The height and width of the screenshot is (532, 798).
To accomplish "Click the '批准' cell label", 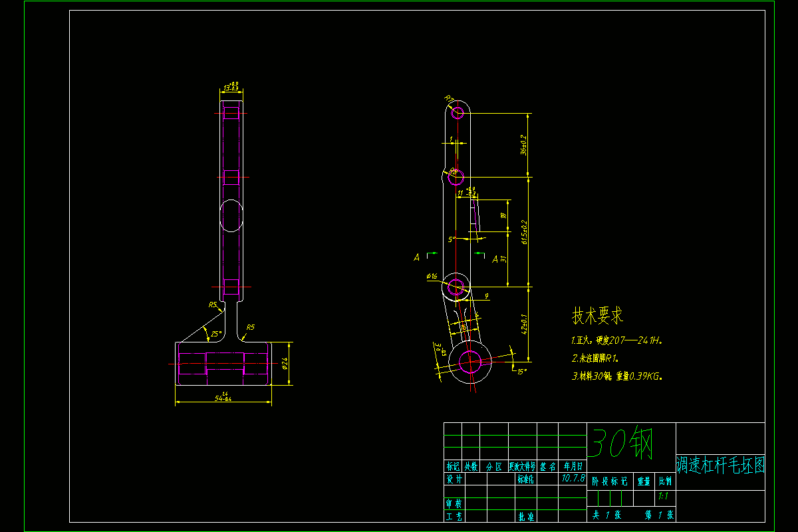I will click(526, 516).
